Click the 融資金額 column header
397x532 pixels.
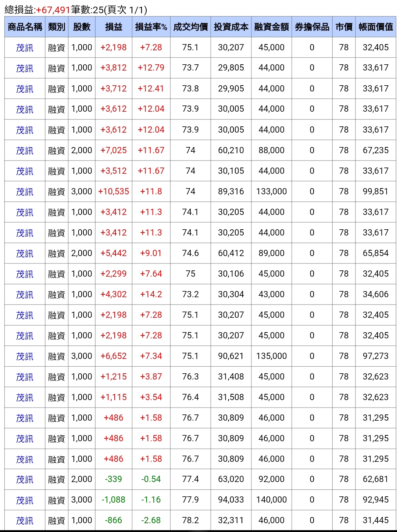click(271, 26)
